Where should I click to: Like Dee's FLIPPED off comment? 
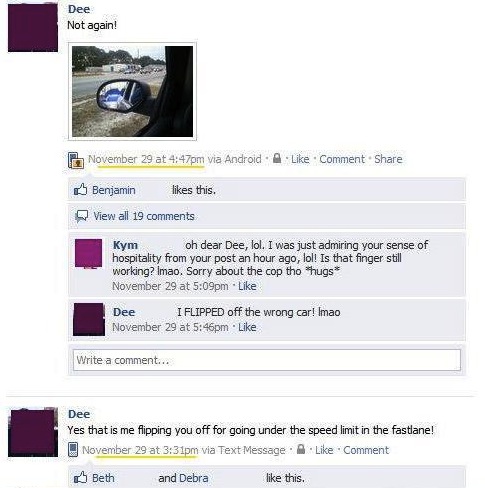point(247,327)
